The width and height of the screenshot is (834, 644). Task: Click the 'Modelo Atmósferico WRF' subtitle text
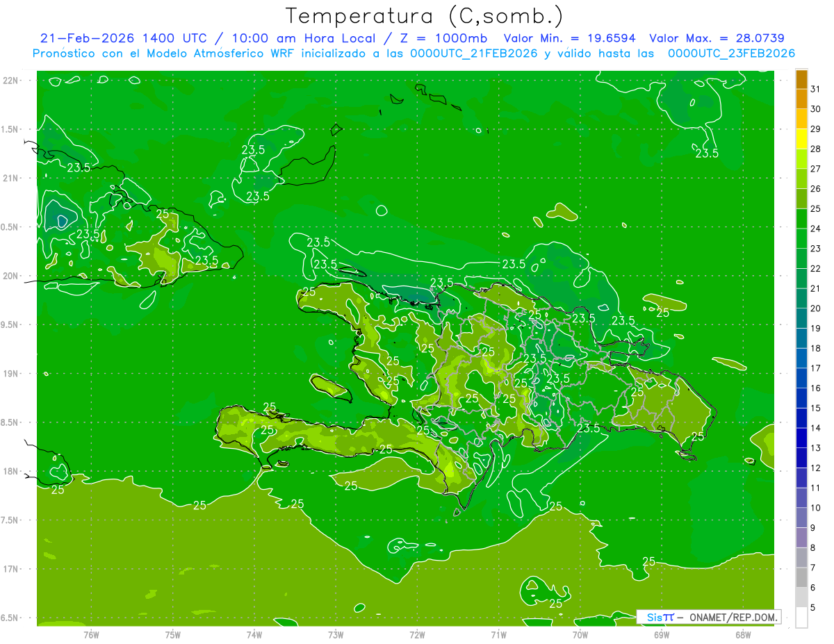click(230, 53)
